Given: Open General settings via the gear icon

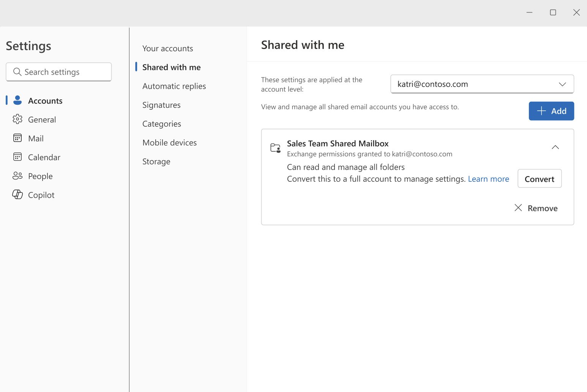Looking at the screenshot, I should 17,119.
